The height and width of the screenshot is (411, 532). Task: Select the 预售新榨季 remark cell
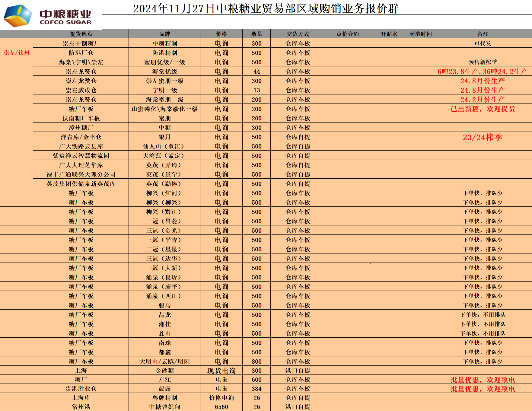click(x=483, y=62)
